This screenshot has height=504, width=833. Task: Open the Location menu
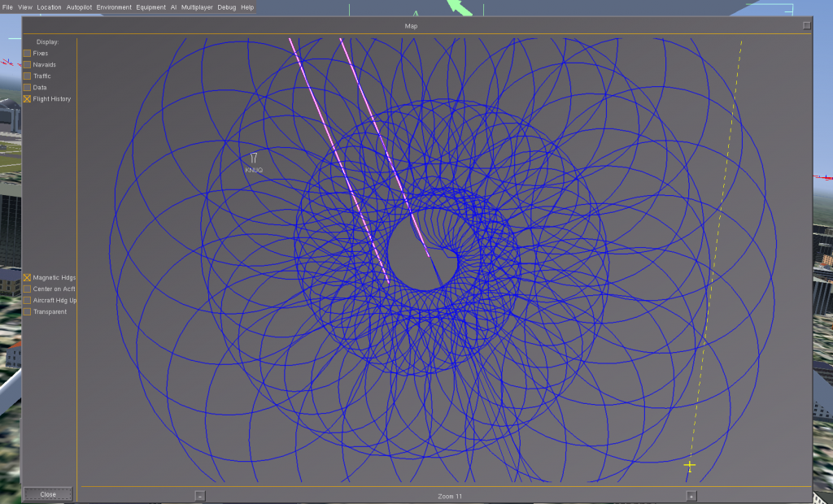[49, 7]
